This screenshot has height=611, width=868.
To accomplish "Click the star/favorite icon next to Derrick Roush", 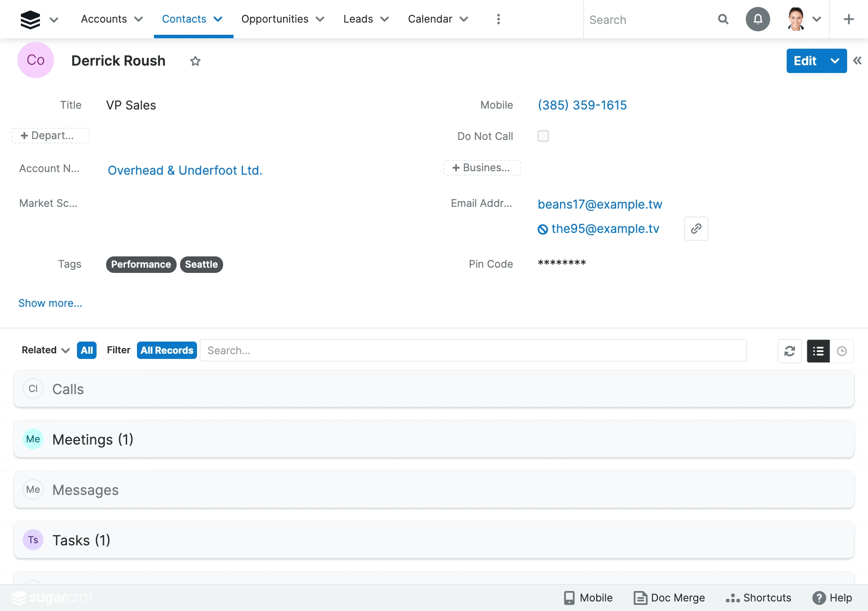I will [x=195, y=60].
